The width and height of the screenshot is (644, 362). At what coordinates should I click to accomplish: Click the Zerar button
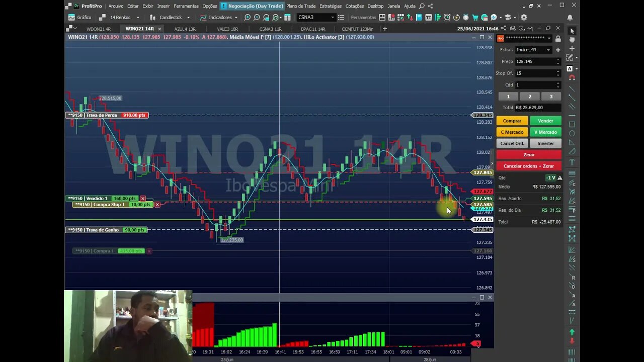(x=529, y=154)
